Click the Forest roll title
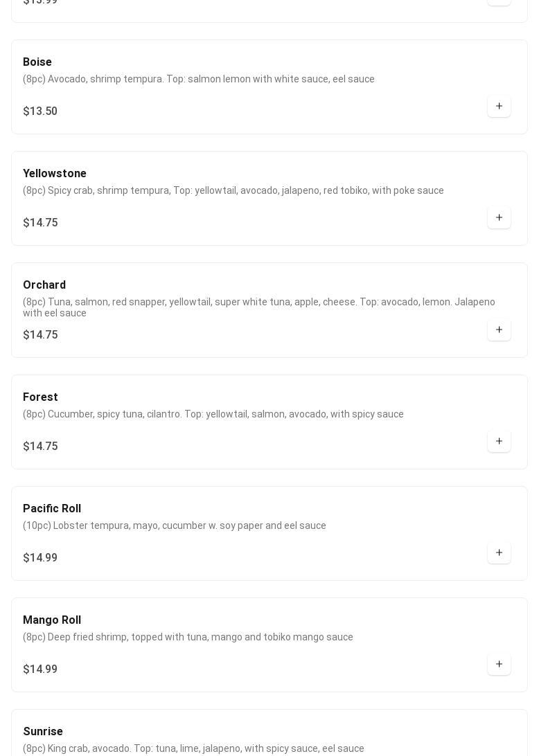This screenshot has height=756, width=539. pyautogui.click(x=40, y=397)
